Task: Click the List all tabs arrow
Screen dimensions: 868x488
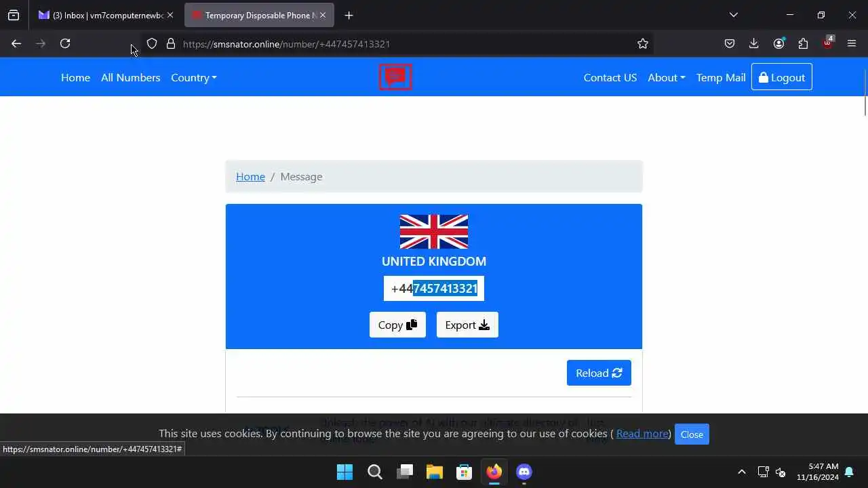Action: [x=733, y=15]
